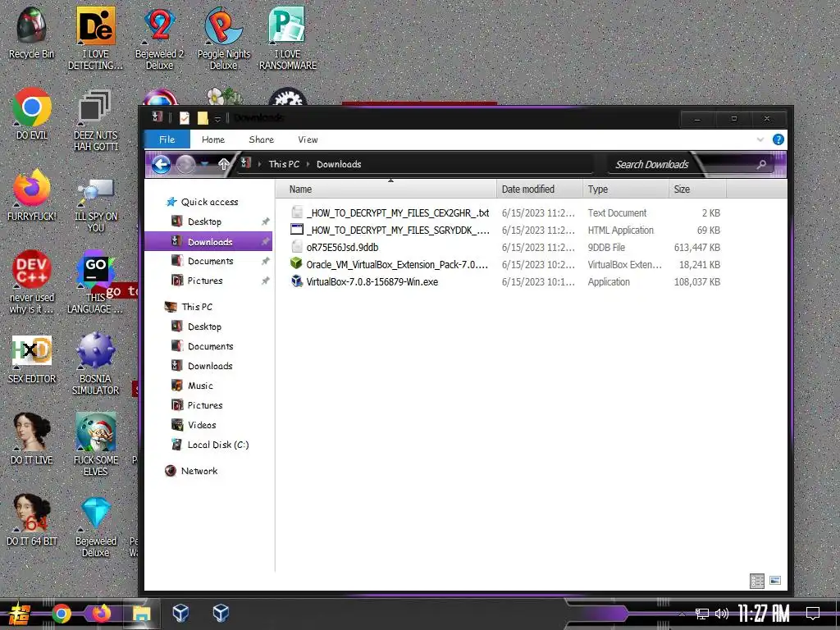The height and width of the screenshot is (630, 840).
Task: Click the taskbar clock 11:27 AM
Action: click(764, 614)
